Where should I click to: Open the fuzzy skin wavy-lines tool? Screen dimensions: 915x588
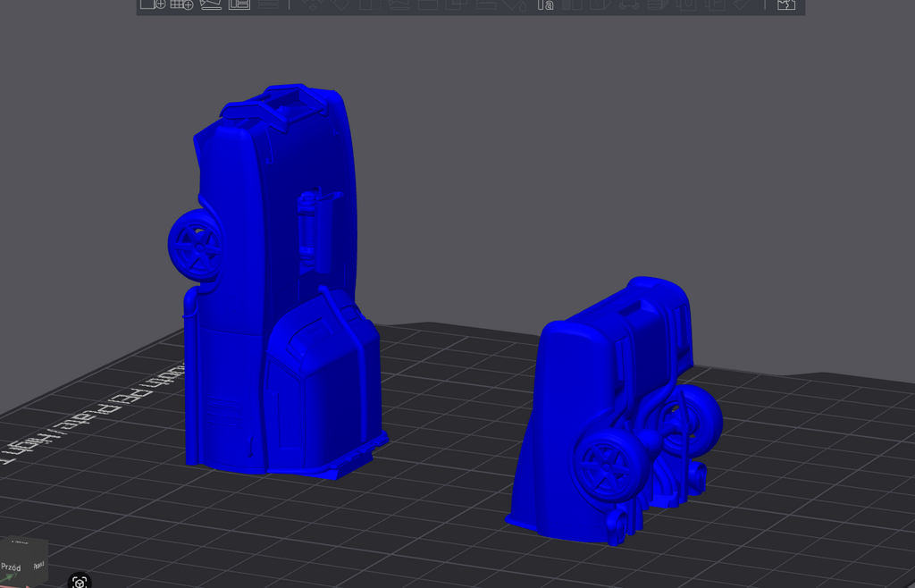click(657, 4)
